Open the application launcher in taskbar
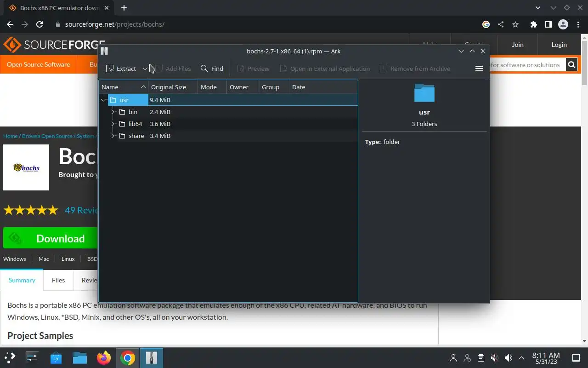Screen dimensions: 588x368 pos(10,357)
